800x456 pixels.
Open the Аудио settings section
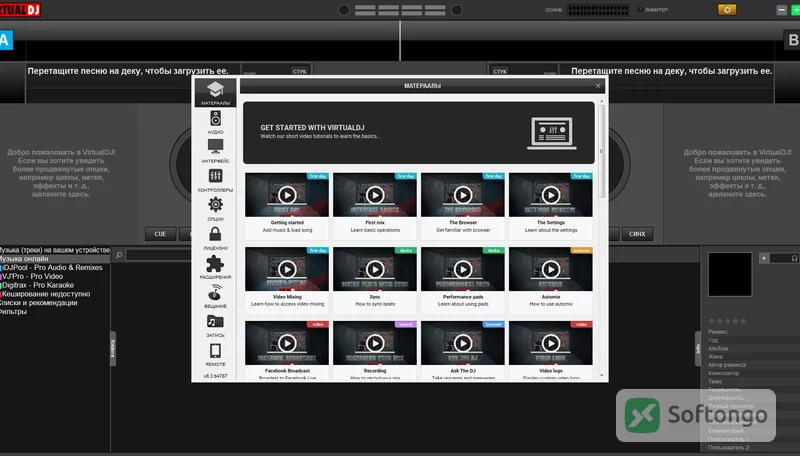(215, 122)
